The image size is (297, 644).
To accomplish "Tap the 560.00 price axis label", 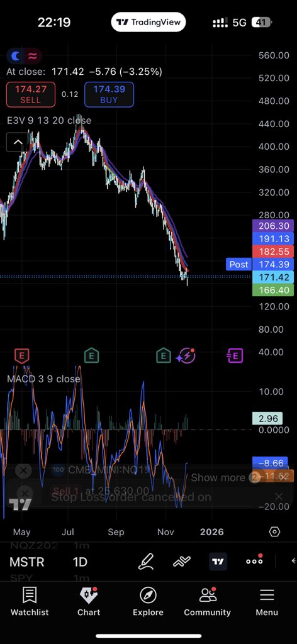I will pos(274,55).
